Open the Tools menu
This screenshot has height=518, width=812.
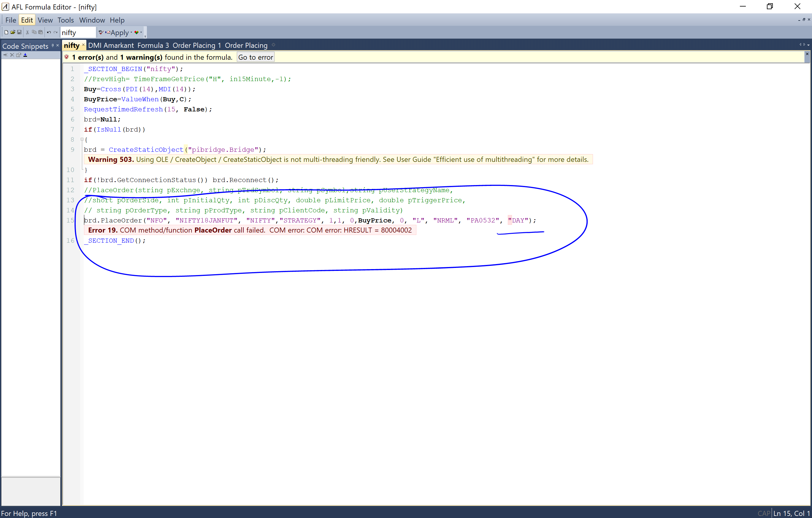tap(65, 20)
